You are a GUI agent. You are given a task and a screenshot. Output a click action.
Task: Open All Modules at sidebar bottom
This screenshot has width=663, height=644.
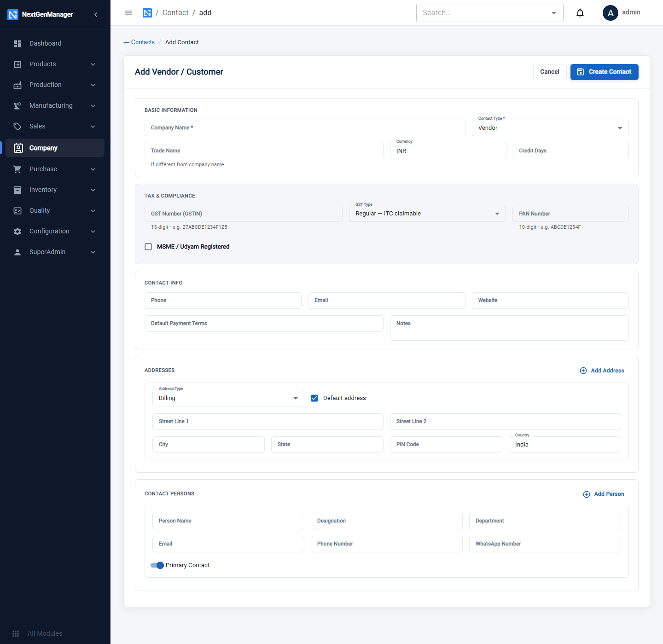tap(55, 633)
